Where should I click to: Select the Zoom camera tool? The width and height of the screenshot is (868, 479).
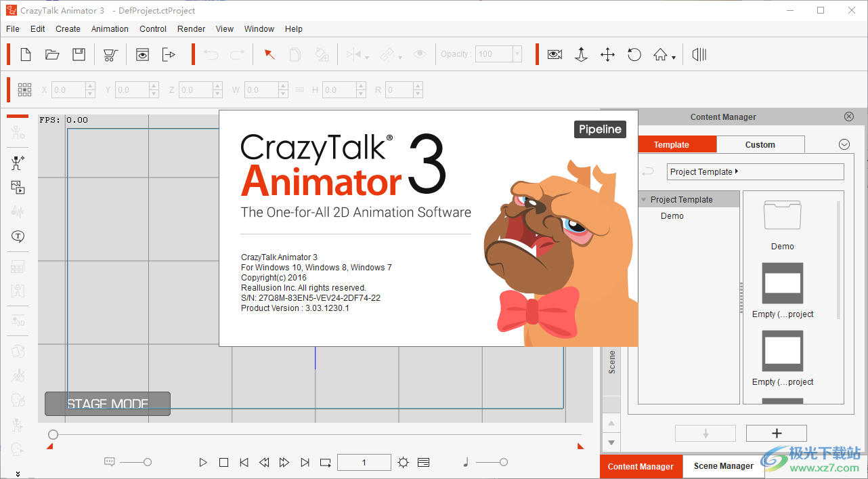[x=581, y=54]
